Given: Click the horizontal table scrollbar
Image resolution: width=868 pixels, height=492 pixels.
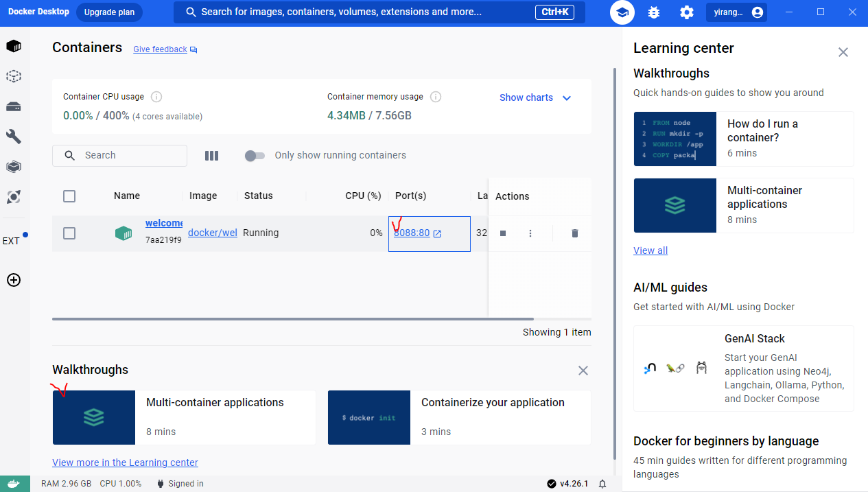Looking at the screenshot, I should [x=293, y=318].
